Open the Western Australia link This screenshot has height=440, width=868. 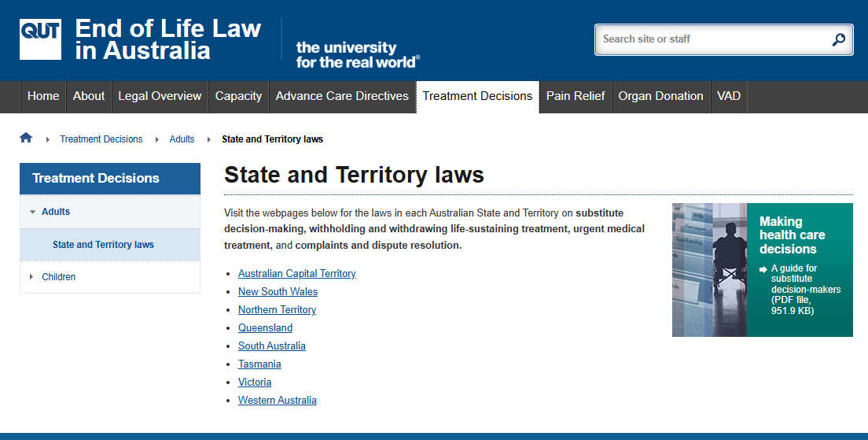[278, 400]
